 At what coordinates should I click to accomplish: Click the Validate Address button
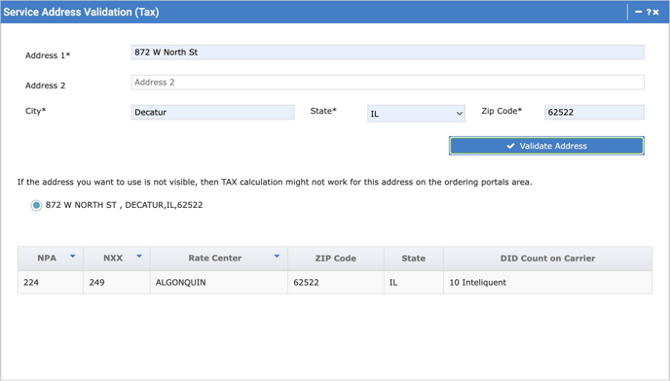[x=547, y=146]
